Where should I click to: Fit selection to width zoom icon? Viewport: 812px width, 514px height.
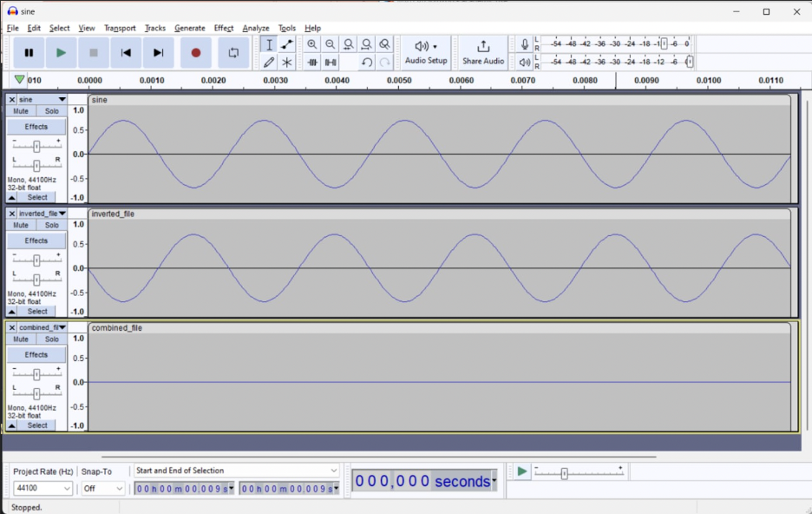tap(349, 44)
